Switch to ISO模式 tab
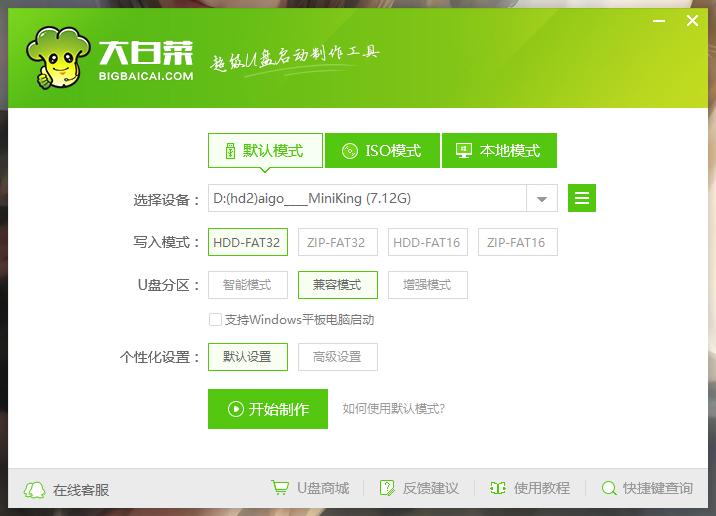The height and width of the screenshot is (516, 716). pyautogui.click(x=382, y=150)
